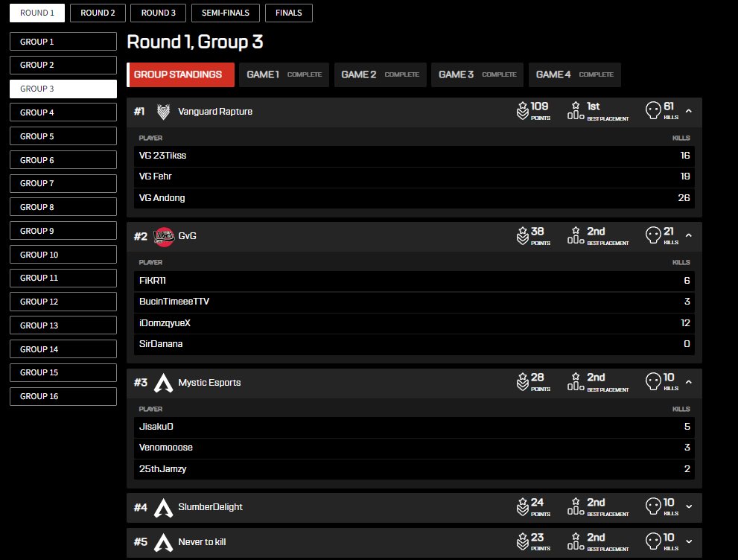
Task: Open the Semi-Finals tab
Action: pos(226,13)
